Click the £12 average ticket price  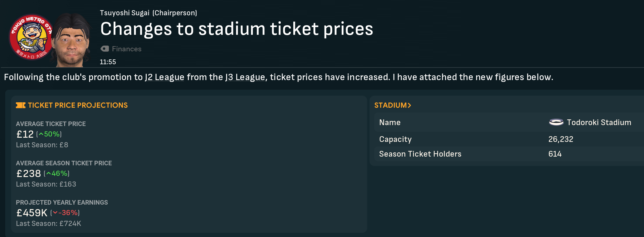point(25,134)
